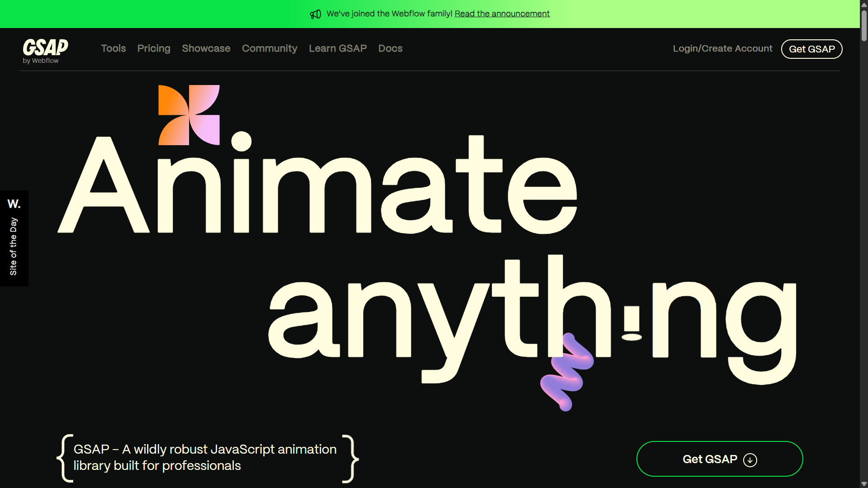Read the announcement link in green banner
This screenshot has height=488, width=868.
click(x=502, y=14)
